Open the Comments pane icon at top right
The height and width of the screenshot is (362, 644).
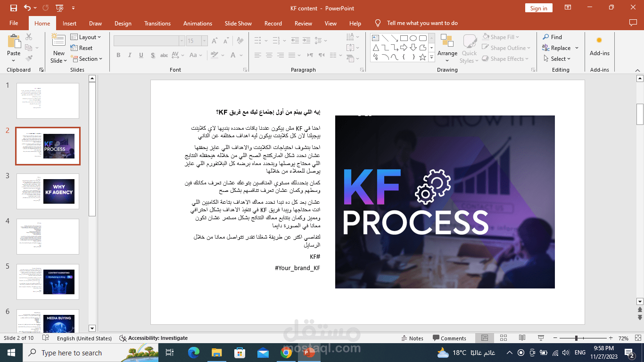[633, 23]
